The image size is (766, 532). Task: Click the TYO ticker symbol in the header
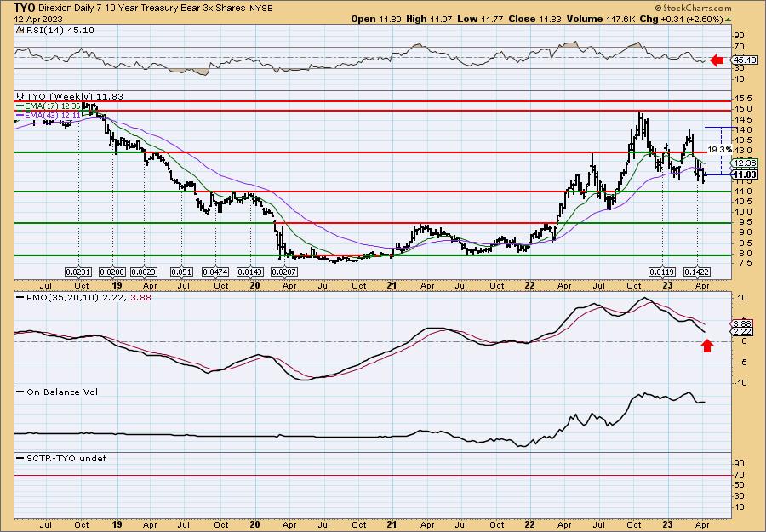23,8
